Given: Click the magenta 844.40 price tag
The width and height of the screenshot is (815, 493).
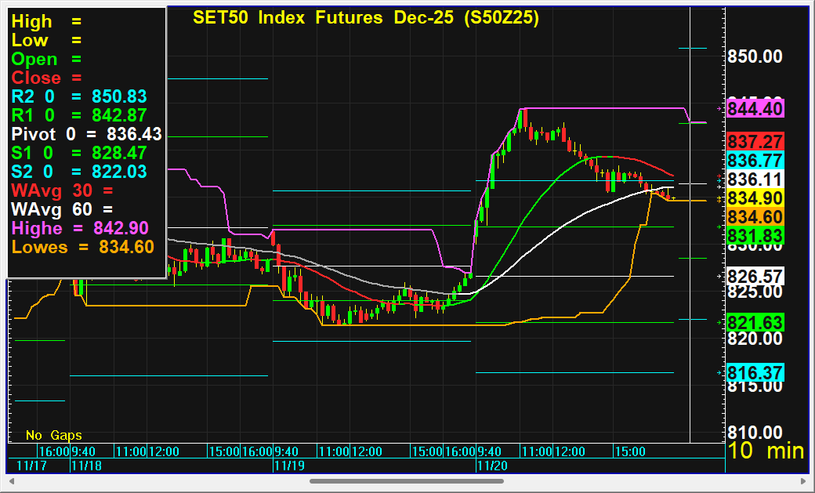Looking at the screenshot, I should (756, 109).
